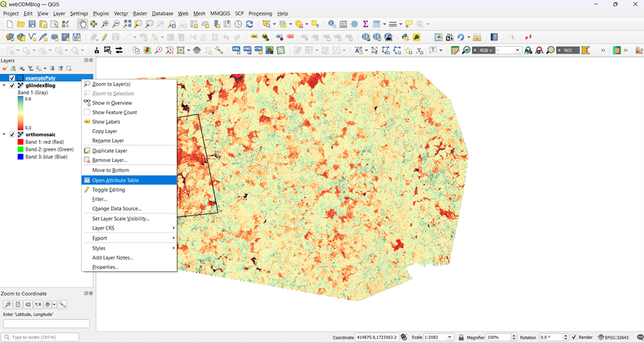Click Properties... in the context menu
644x343 pixels.
[x=105, y=267]
